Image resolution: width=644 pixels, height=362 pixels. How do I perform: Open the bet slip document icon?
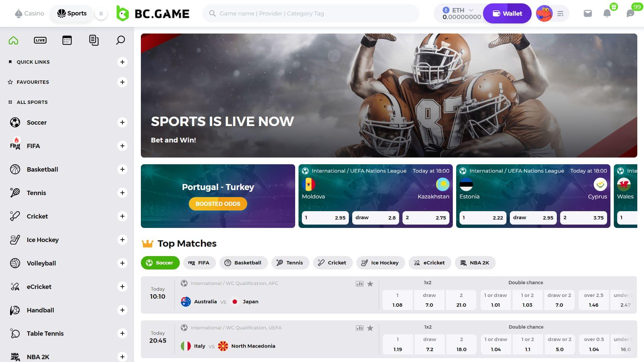[94, 40]
